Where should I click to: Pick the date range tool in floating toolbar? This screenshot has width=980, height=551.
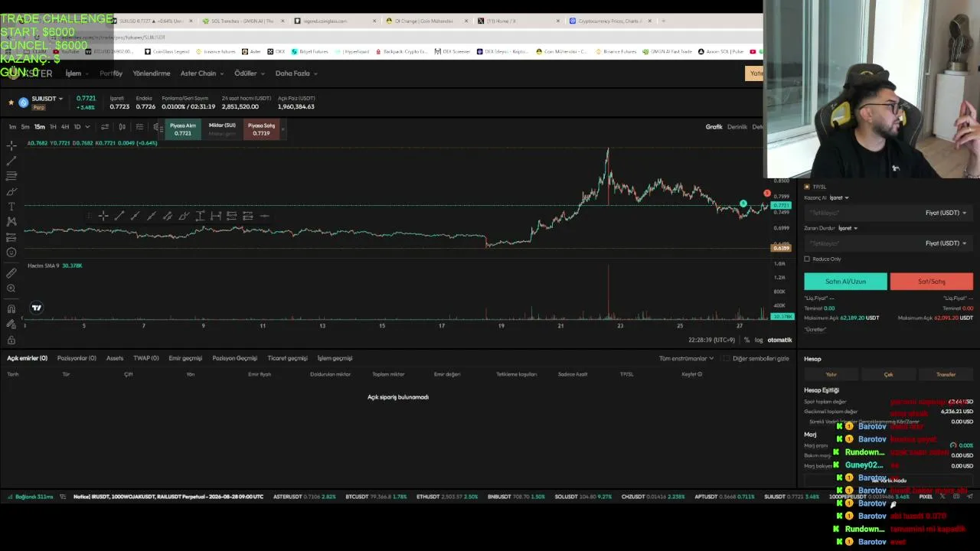(216, 216)
